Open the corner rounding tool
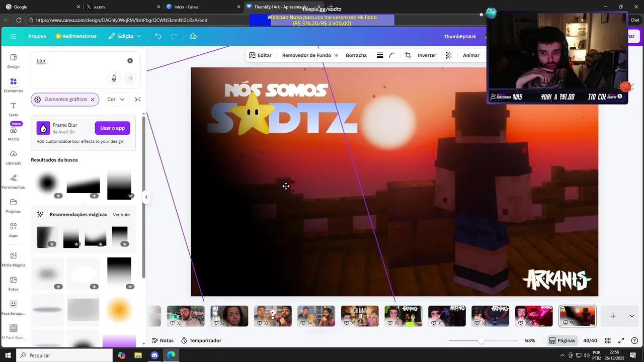 tap(392, 55)
